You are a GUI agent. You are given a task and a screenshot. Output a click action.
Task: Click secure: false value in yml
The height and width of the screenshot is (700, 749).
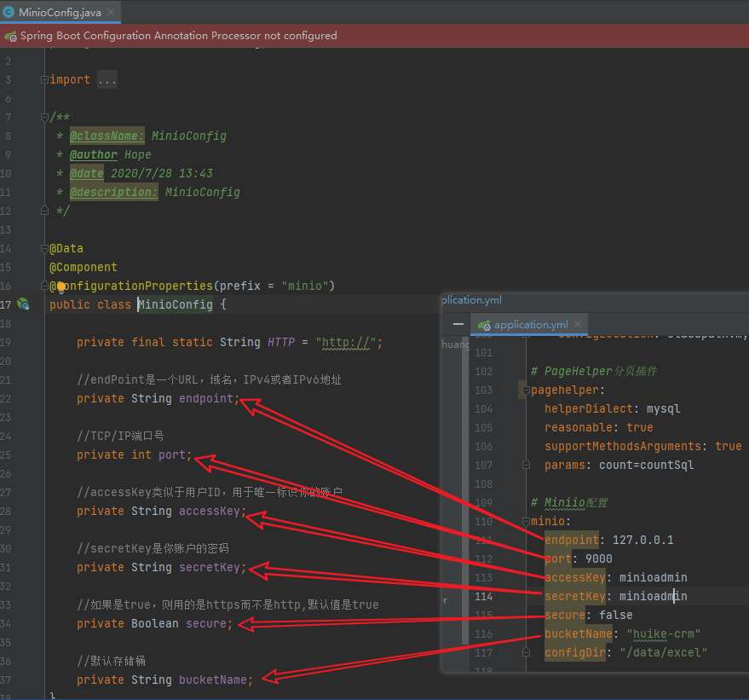pos(616,615)
